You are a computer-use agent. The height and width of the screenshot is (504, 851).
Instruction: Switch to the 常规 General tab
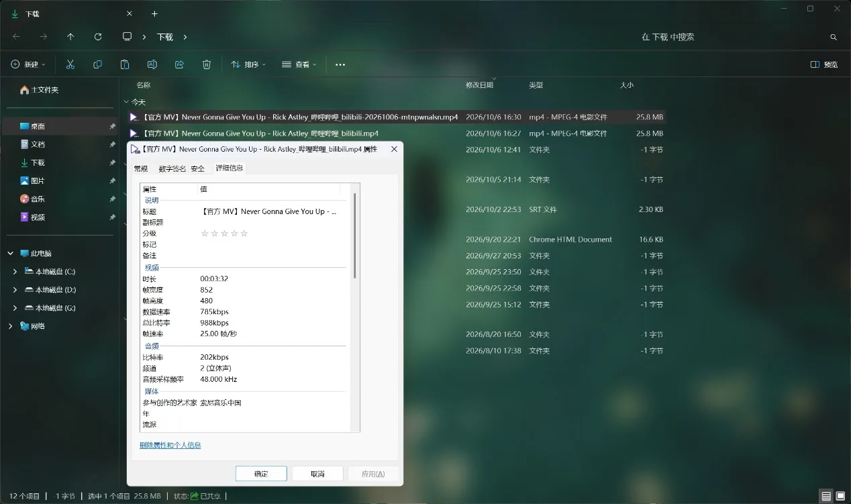(x=140, y=168)
